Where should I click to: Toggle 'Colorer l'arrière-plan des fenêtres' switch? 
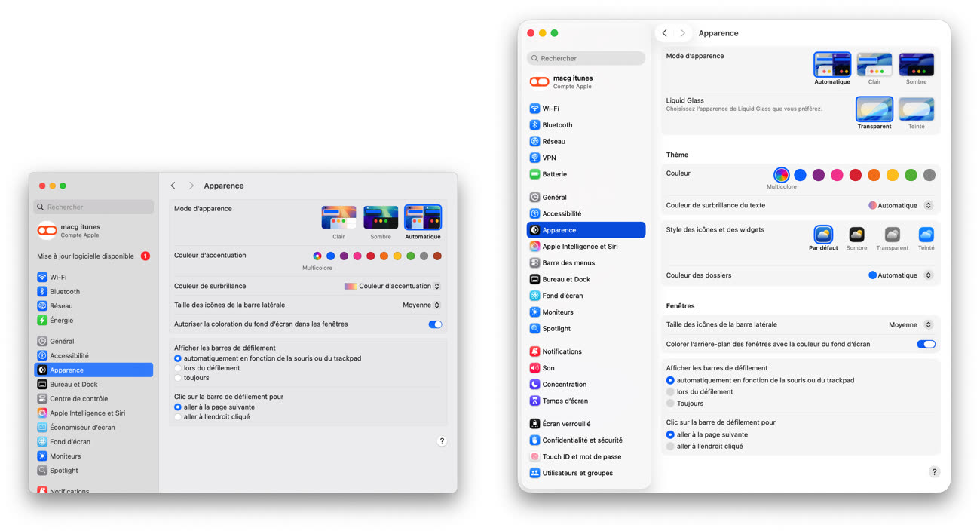coord(926,345)
